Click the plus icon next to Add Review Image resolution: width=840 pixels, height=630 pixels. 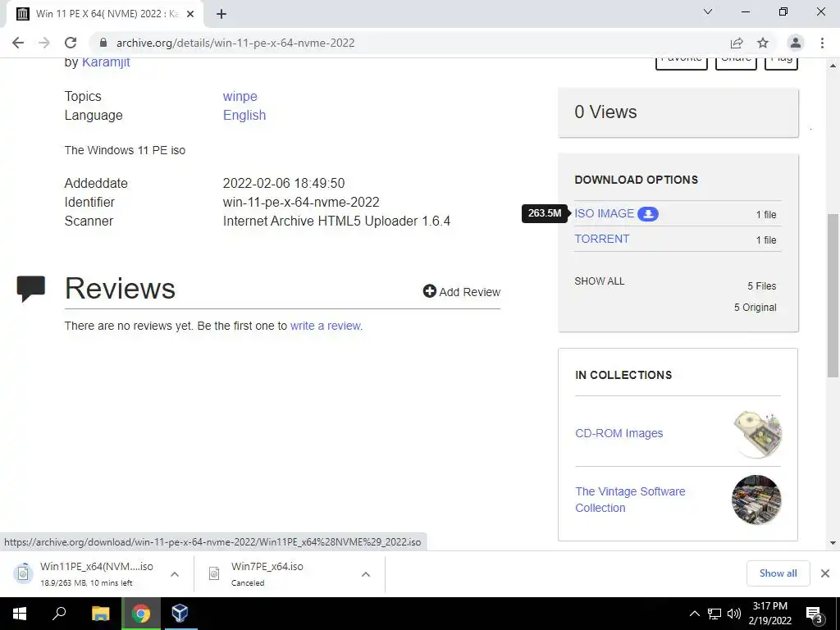pos(430,291)
